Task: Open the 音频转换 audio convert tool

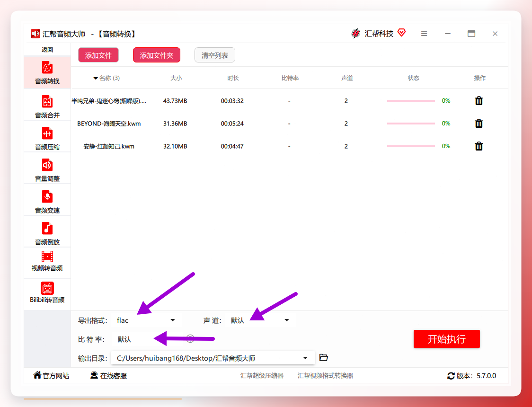Action: 47,72
